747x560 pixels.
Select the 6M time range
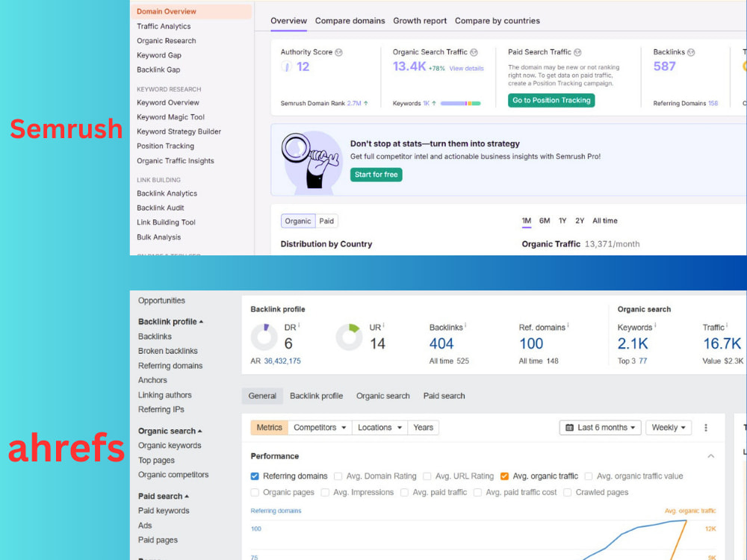pos(545,221)
